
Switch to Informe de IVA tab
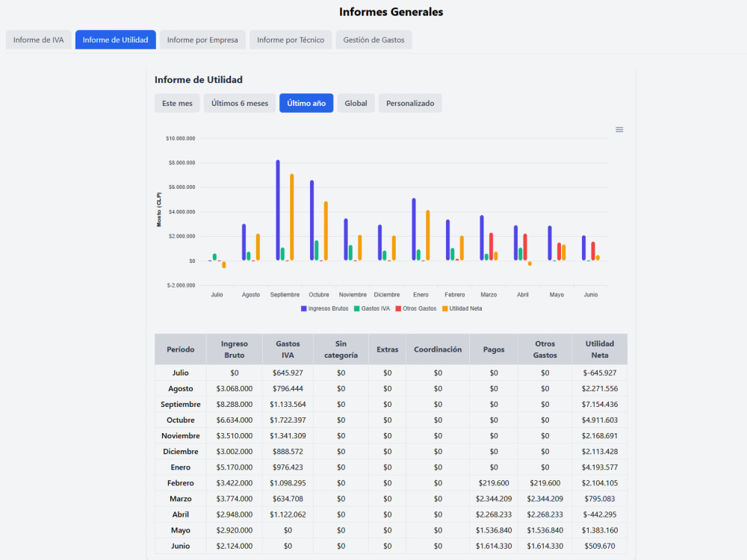tap(38, 40)
